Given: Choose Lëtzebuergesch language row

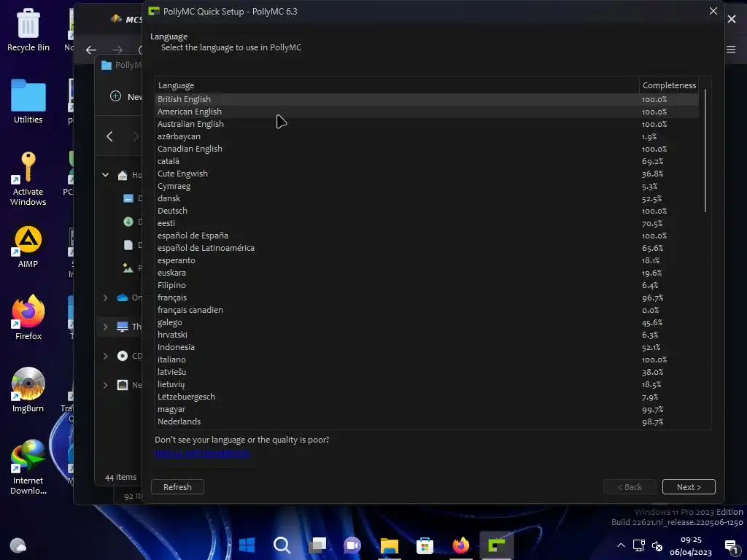Looking at the screenshot, I should (427, 396).
